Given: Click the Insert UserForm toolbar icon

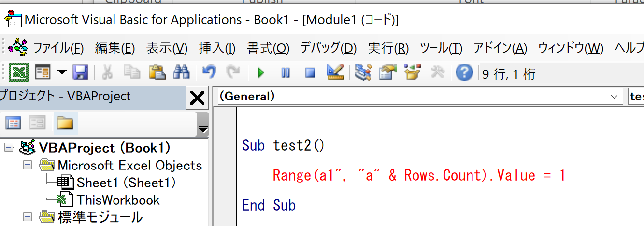Looking at the screenshot, I should point(43,73).
